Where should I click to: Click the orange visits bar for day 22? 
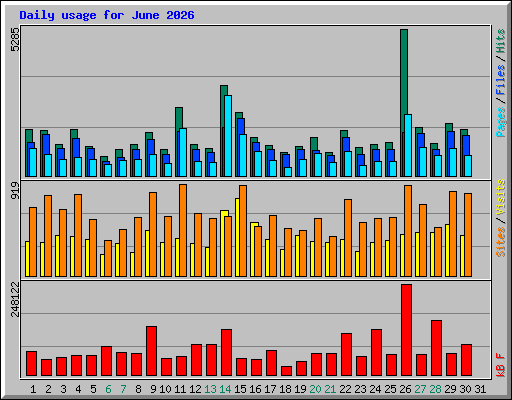[348, 238]
